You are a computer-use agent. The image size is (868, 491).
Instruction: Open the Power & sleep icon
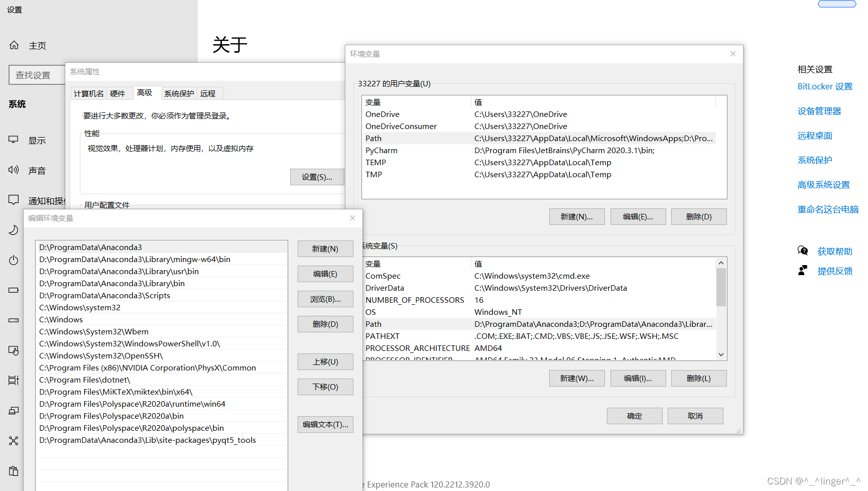14,260
